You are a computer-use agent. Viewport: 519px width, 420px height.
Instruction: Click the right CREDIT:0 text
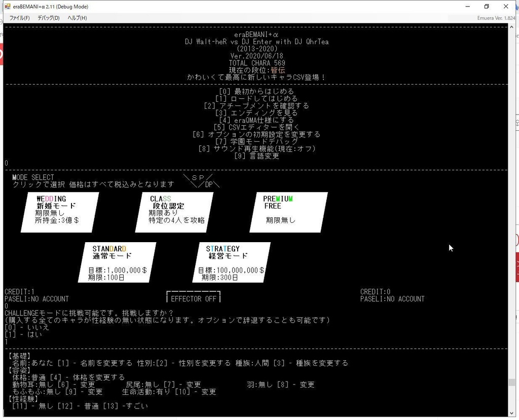376,292
